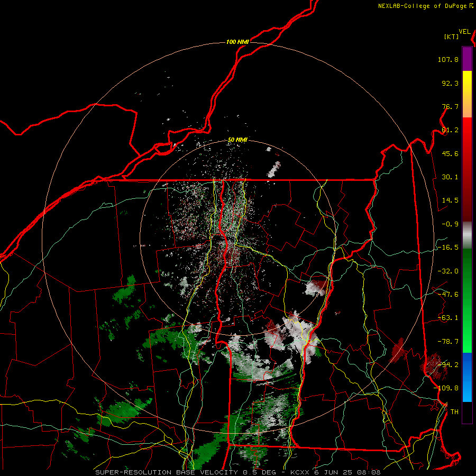476x476 pixels.
Task: Select the 61.2 legend value
Action: coord(450,130)
